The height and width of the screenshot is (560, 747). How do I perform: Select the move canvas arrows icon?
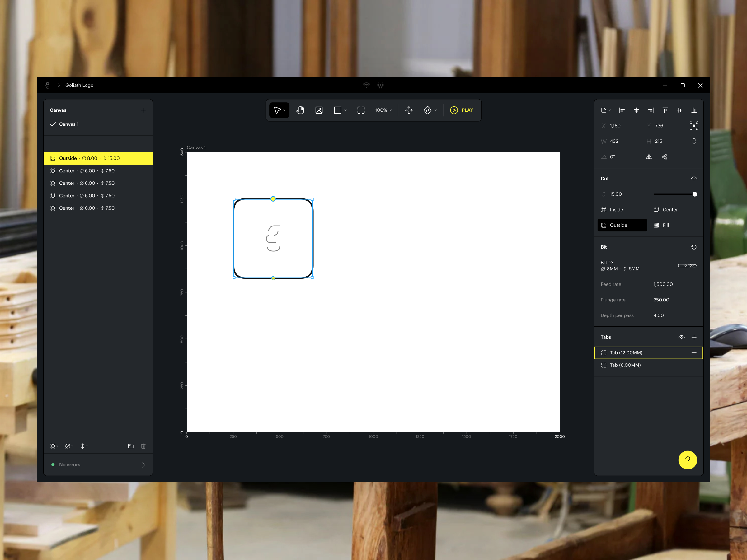409,110
